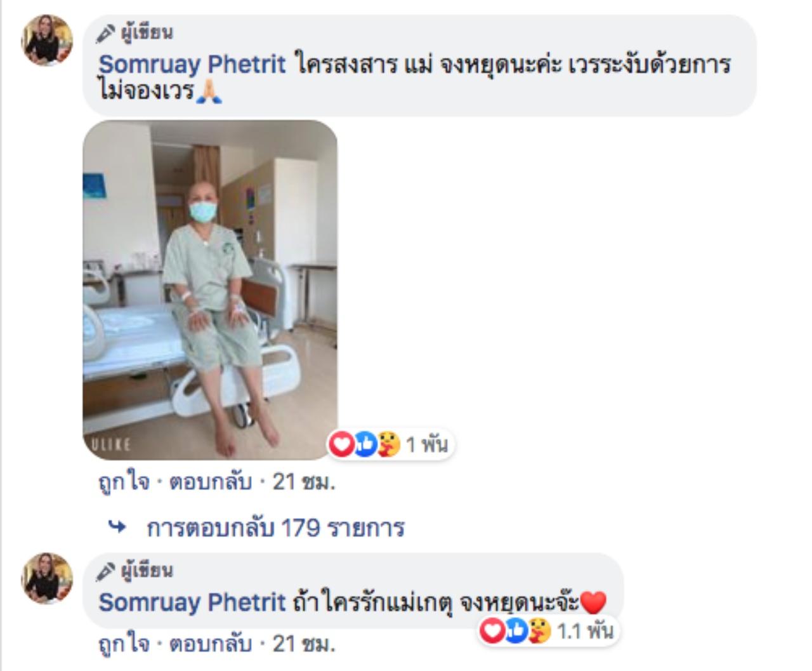This screenshot has width=812, height=671.
Task: Open the hospital room photo attachment
Action: 210,290
